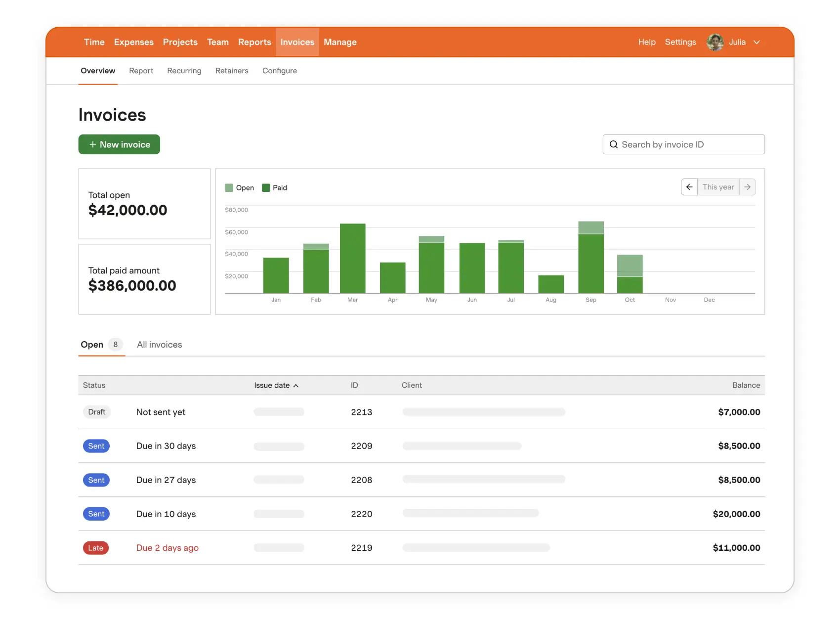Click the Sent badge for invoice 2209
840x622 pixels.
[96, 446]
